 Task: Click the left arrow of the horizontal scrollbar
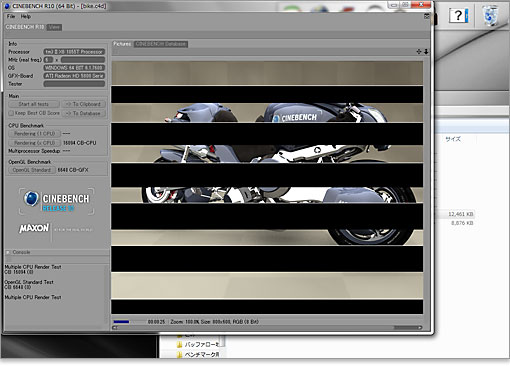(115, 328)
